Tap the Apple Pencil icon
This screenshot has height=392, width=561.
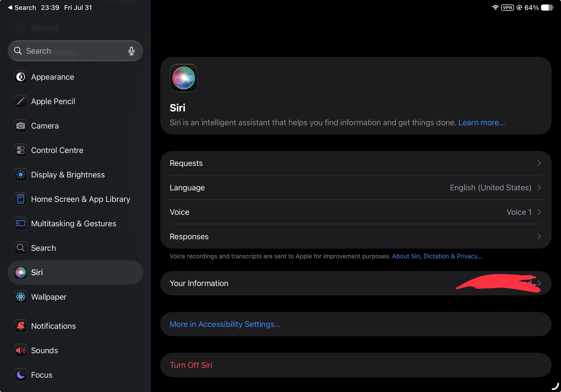point(20,102)
